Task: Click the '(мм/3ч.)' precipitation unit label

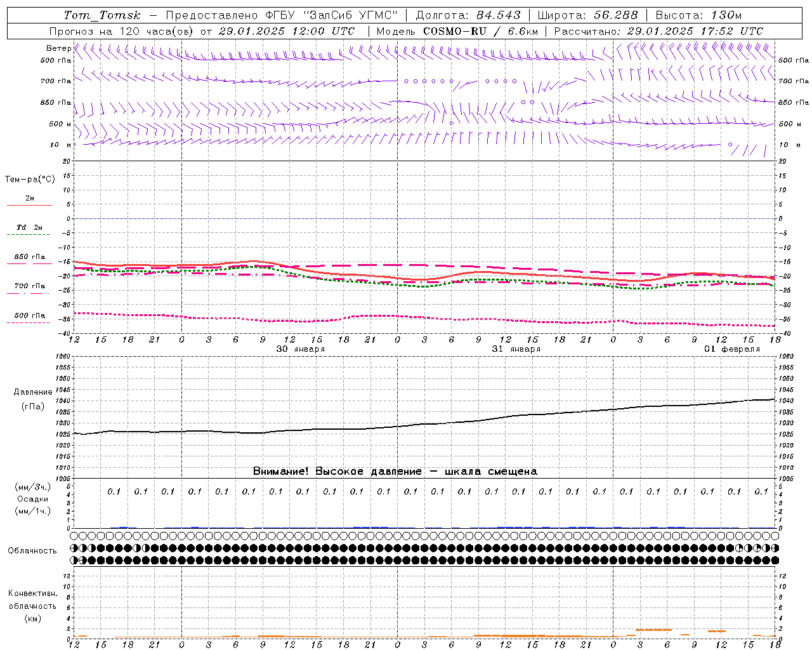Action: click(x=33, y=487)
